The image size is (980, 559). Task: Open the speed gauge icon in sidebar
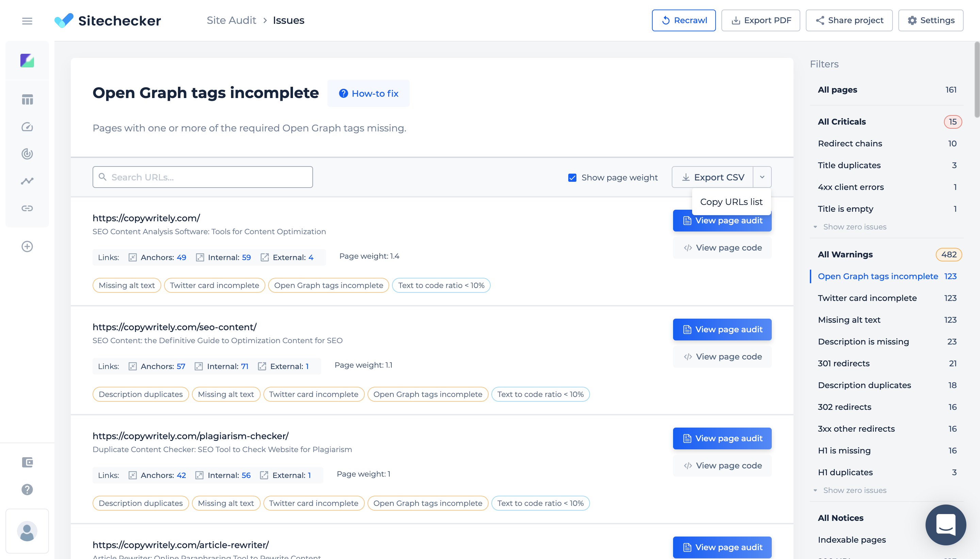pyautogui.click(x=27, y=127)
